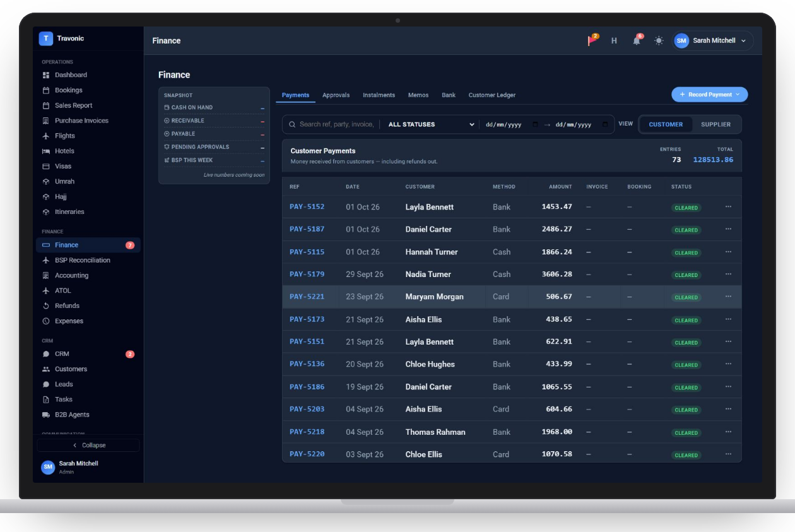The image size is (795, 532).
Task: Set the end date field
Action: click(x=582, y=124)
